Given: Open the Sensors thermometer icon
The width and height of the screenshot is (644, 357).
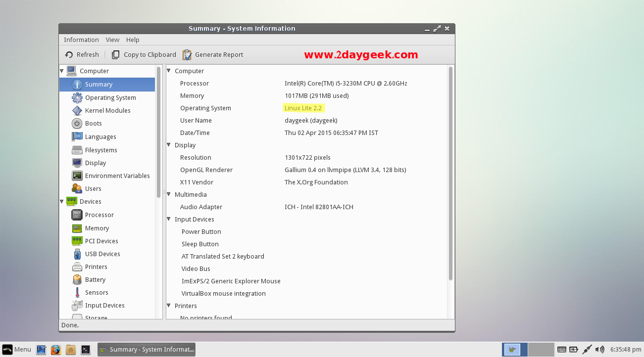Looking at the screenshot, I should click(77, 293).
